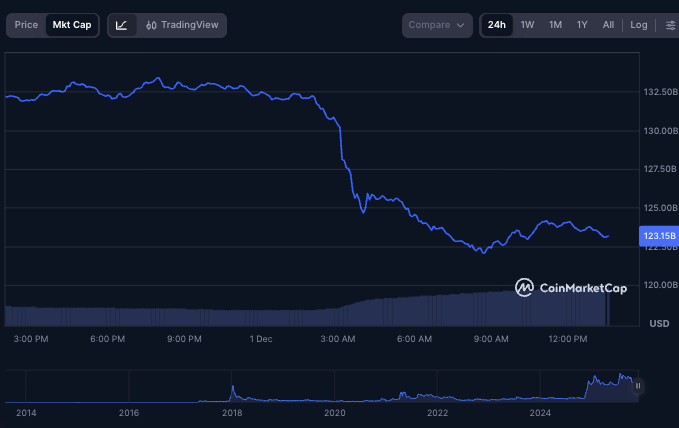Open the Compare dropdown
679x428 pixels.
point(438,25)
